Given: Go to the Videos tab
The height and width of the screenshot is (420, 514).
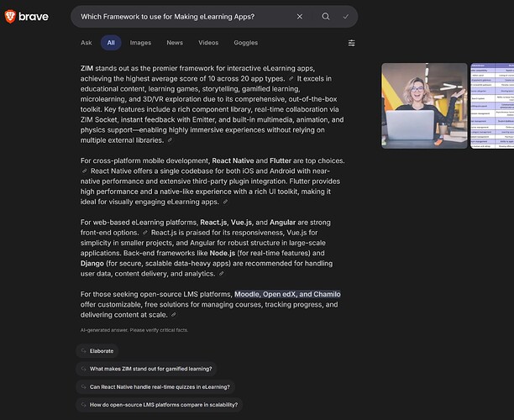Looking at the screenshot, I should (208, 43).
